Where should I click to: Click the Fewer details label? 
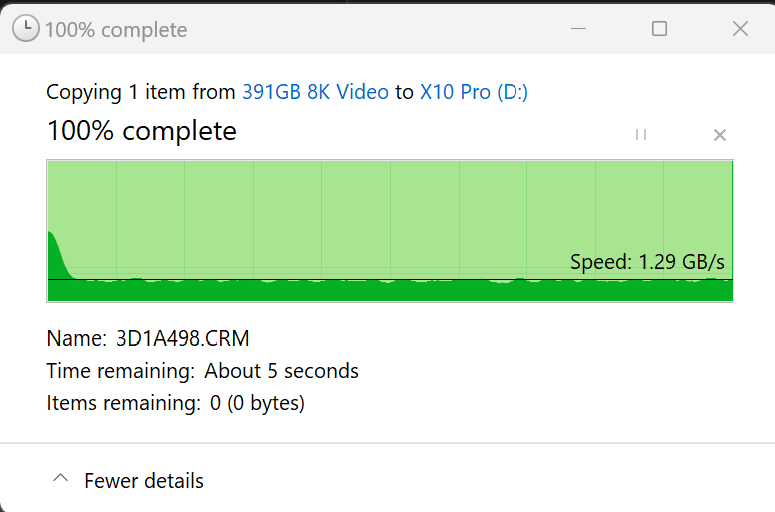point(144,481)
